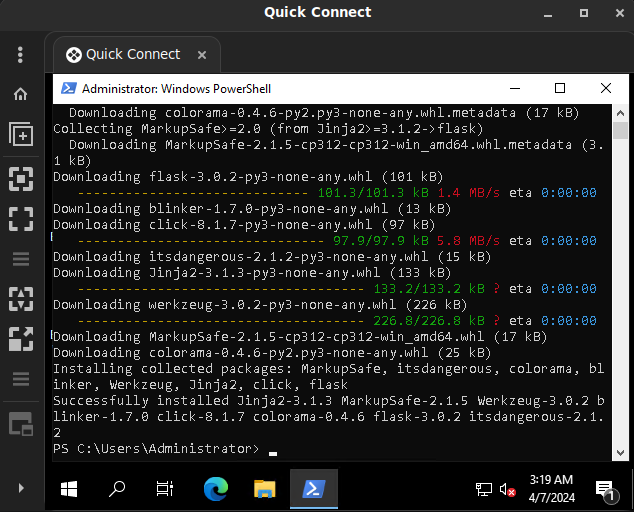Toggle the fullscreen brackets icon in sidebar
Viewport: 634px width, 512px height.
(21, 219)
